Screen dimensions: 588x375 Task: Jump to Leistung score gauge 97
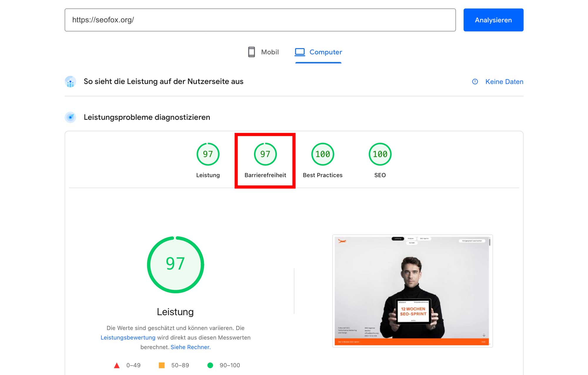pos(208,154)
